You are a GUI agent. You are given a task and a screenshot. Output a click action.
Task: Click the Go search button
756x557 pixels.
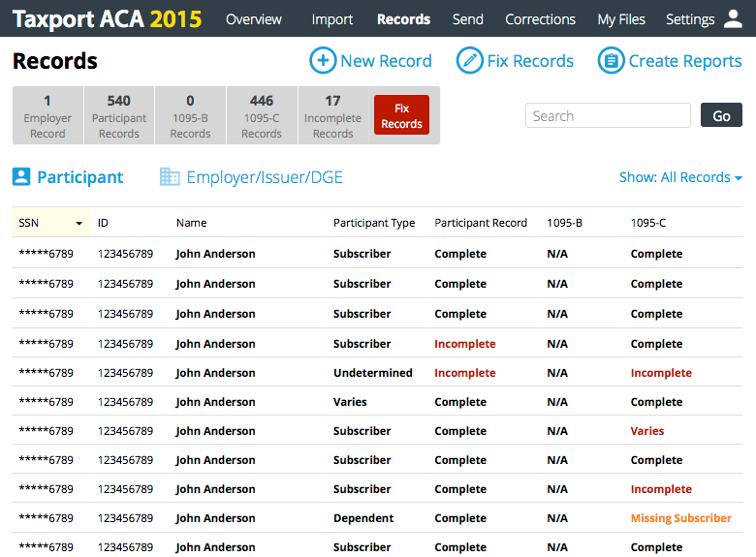721,115
